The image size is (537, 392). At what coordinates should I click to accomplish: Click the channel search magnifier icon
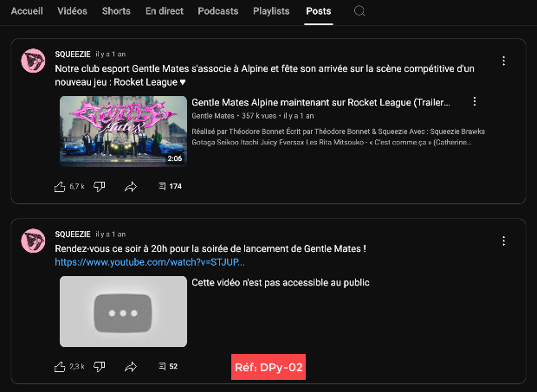point(359,11)
